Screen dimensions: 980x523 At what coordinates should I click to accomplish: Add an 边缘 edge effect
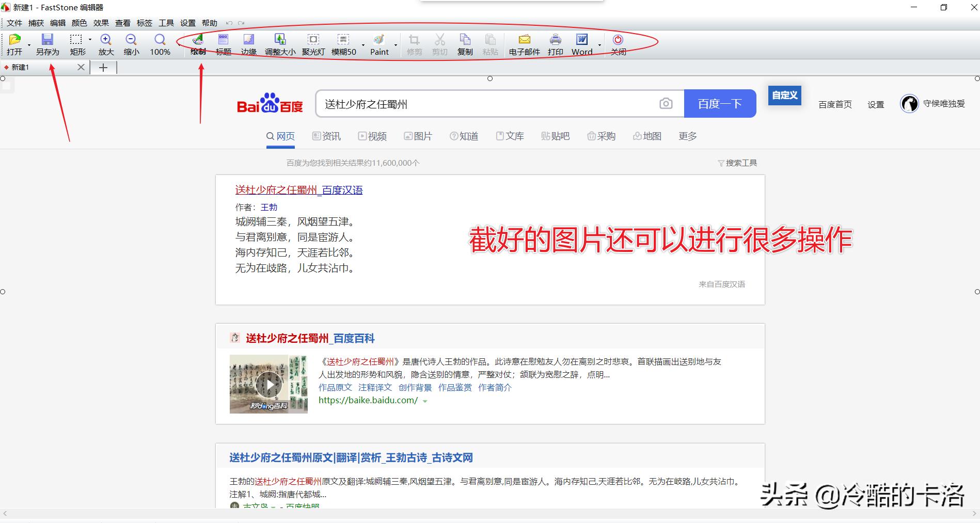[x=249, y=44]
